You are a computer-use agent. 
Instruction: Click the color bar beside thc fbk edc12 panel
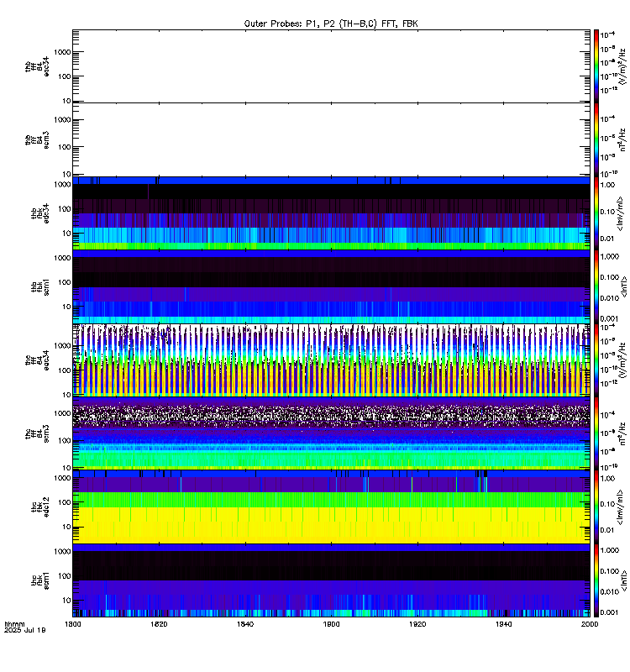[x=596, y=507]
